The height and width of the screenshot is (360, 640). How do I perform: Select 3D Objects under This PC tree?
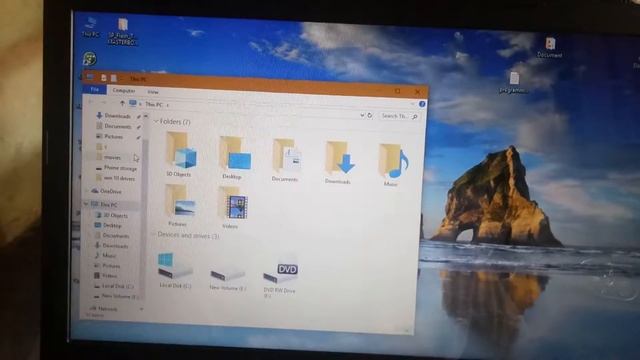[x=115, y=215]
